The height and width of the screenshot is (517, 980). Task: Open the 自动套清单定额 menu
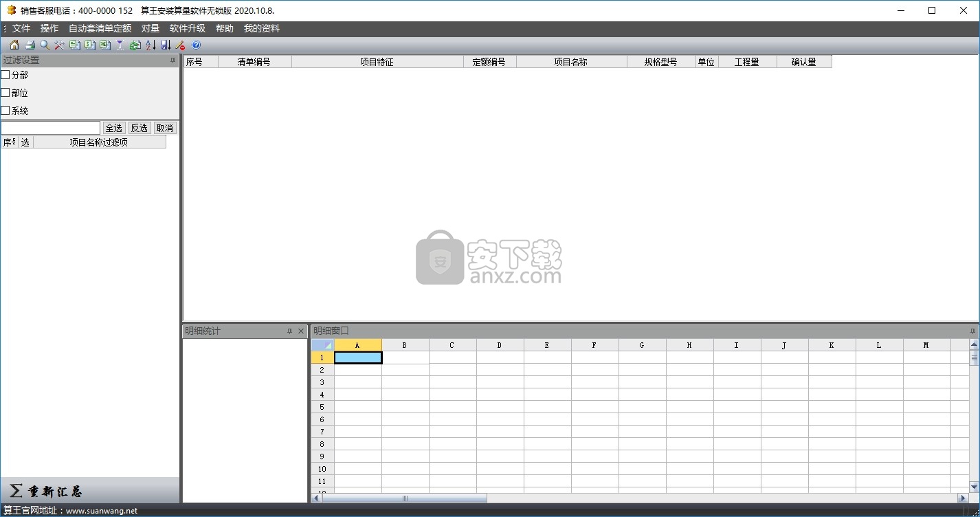click(100, 28)
